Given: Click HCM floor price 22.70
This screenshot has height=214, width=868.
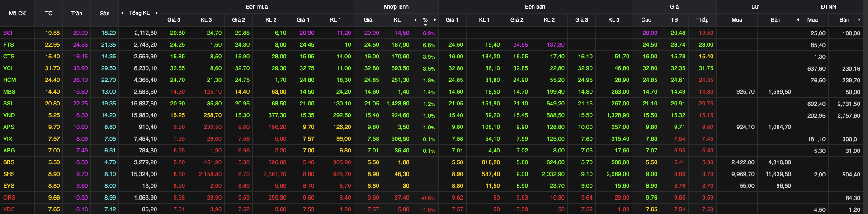Looking at the screenshot, I should 108,80.
